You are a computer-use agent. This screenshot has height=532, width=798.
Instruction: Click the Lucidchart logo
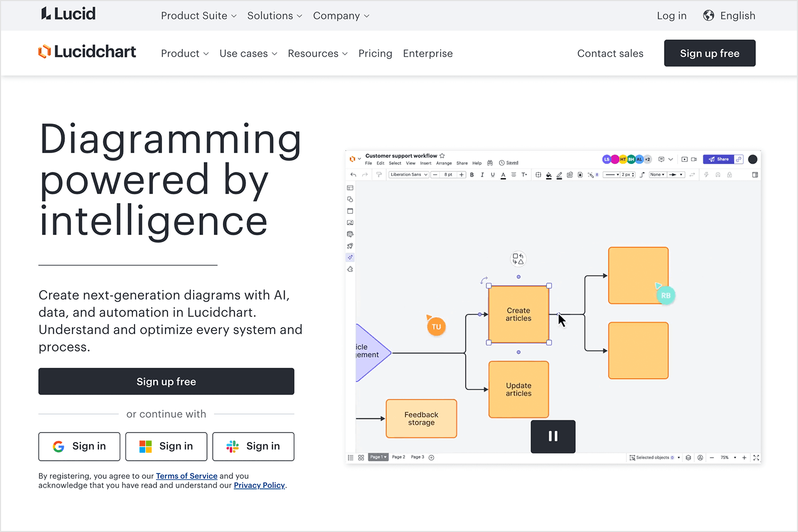[87, 52]
